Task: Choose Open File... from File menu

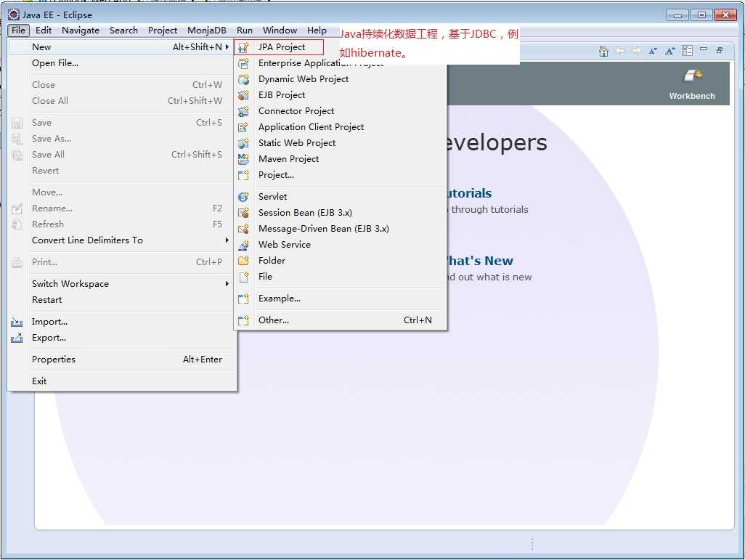Action: pyautogui.click(x=123, y=63)
